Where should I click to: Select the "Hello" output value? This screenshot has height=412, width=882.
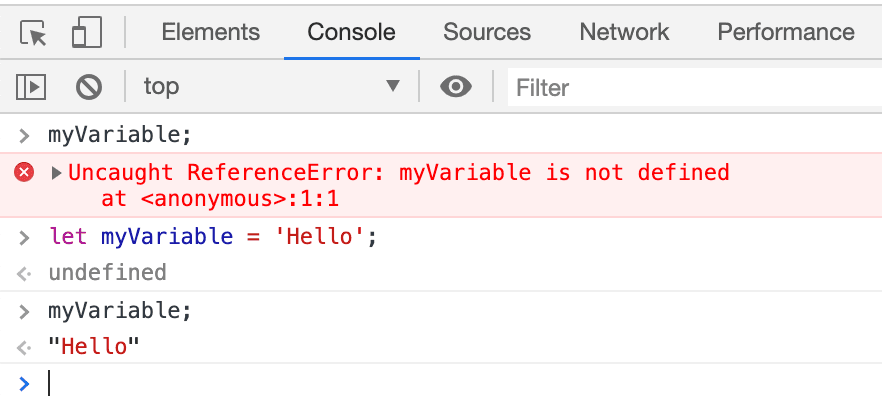(94, 347)
